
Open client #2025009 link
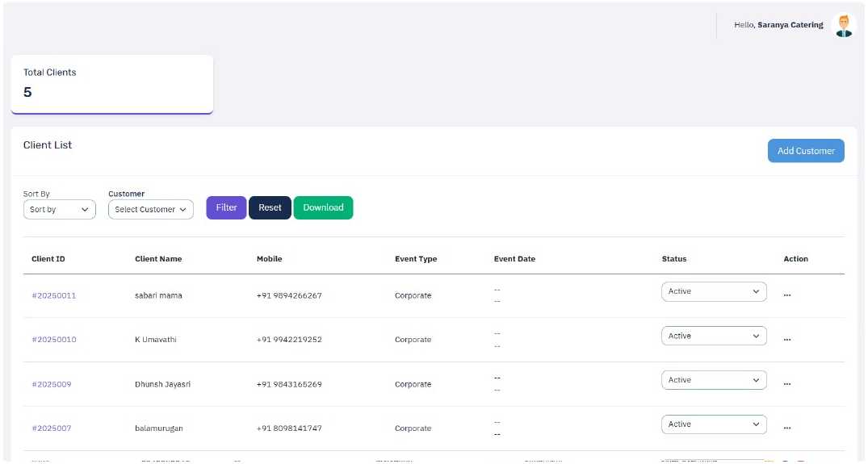point(52,384)
